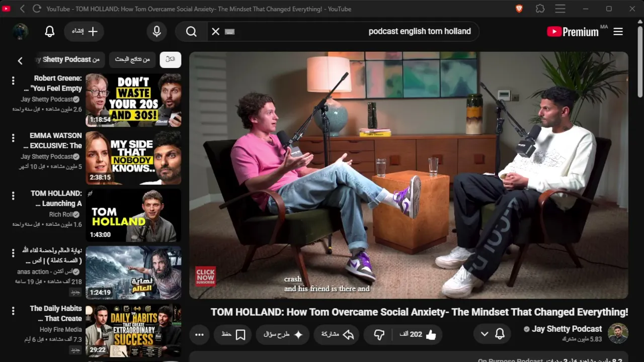The width and height of the screenshot is (644, 362).
Task: Select the search-results filter chip
Action: pos(132,59)
